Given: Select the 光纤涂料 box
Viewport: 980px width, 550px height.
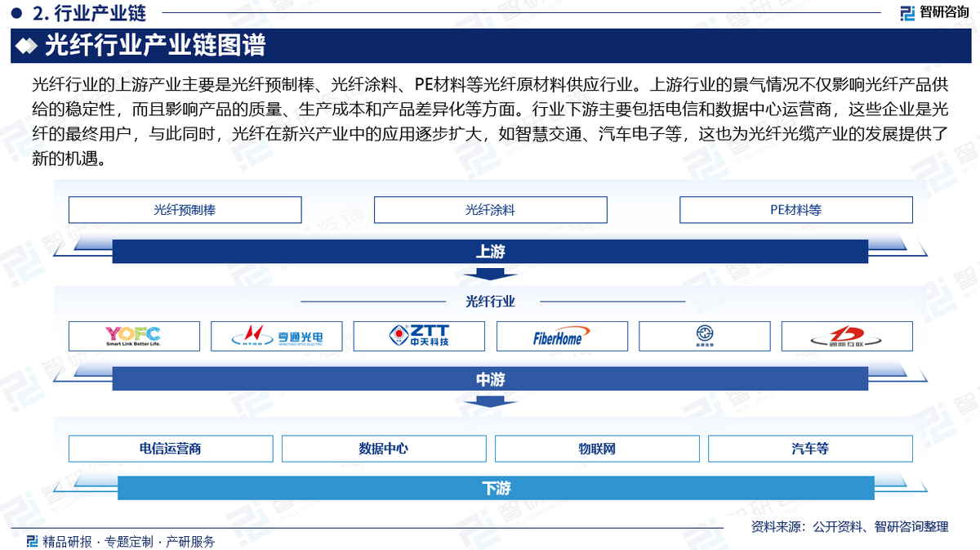Looking at the screenshot, I should coord(490,210).
